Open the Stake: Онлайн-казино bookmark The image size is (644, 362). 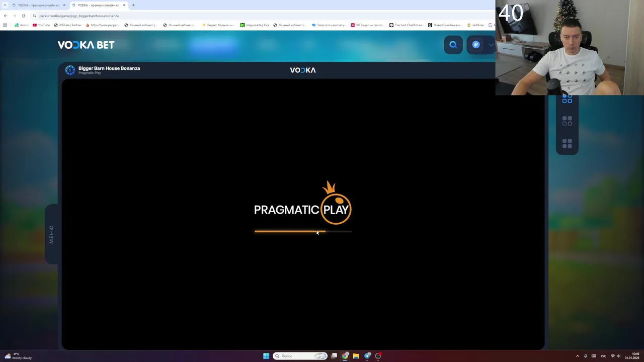click(x=445, y=25)
